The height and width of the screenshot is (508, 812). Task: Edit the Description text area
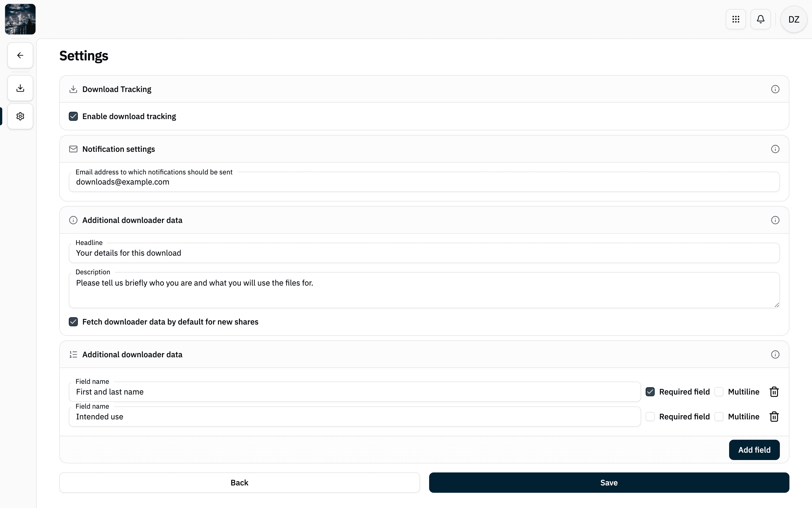click(424, 290)
